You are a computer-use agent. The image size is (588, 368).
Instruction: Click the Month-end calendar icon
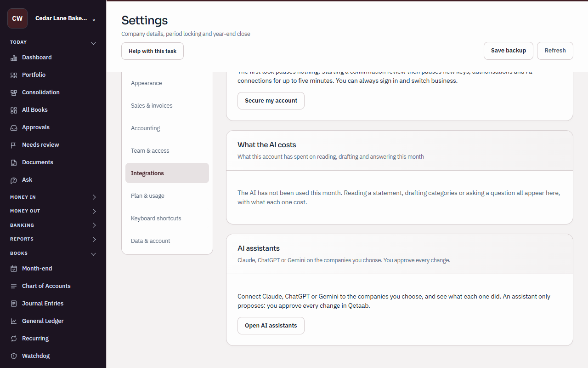tap(14, 269)
